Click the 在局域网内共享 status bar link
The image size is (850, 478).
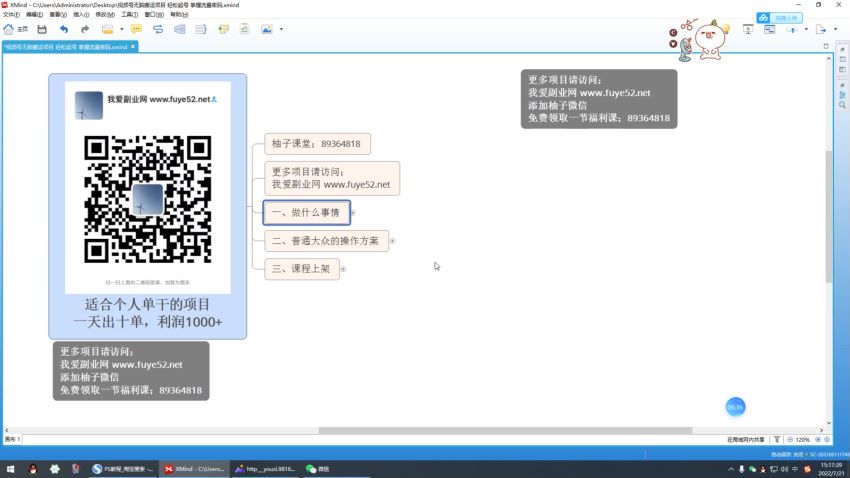tap(745, 440)
